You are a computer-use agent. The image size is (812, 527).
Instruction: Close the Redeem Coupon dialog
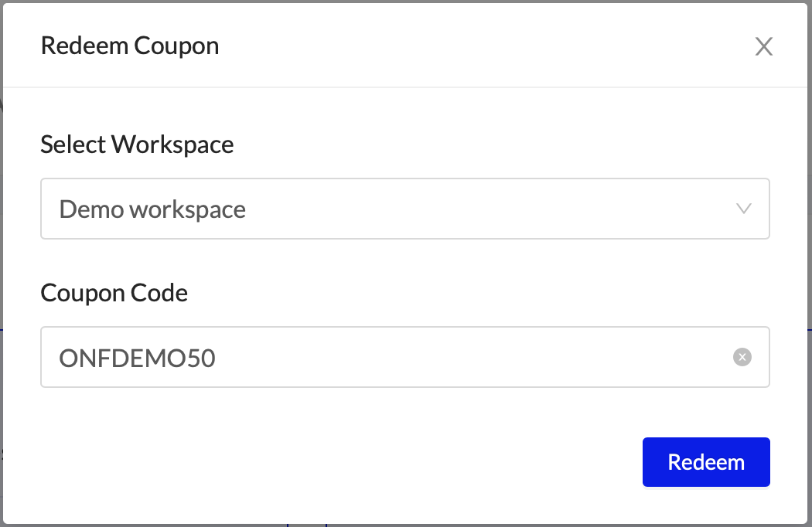tap(763, 47)
